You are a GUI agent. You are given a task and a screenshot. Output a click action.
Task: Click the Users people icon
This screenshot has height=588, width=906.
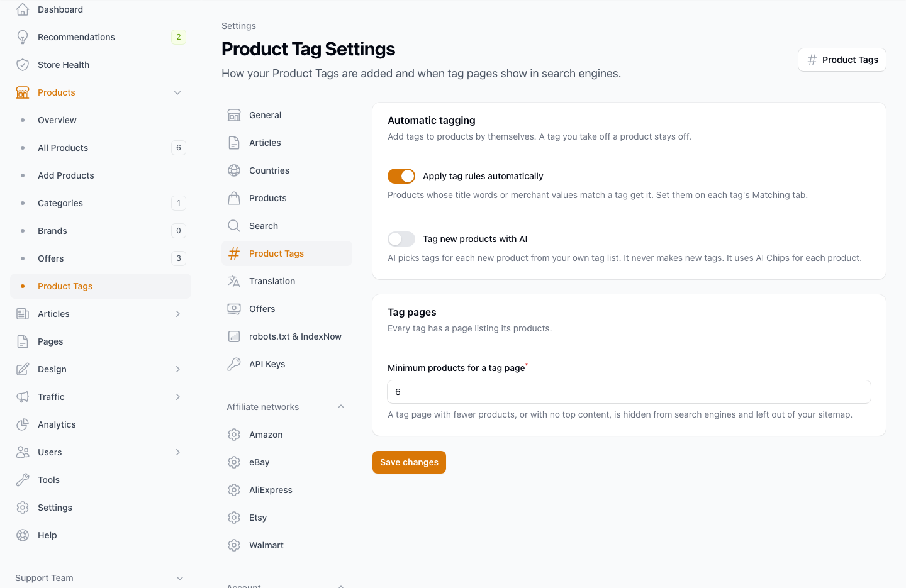[23, 452]
